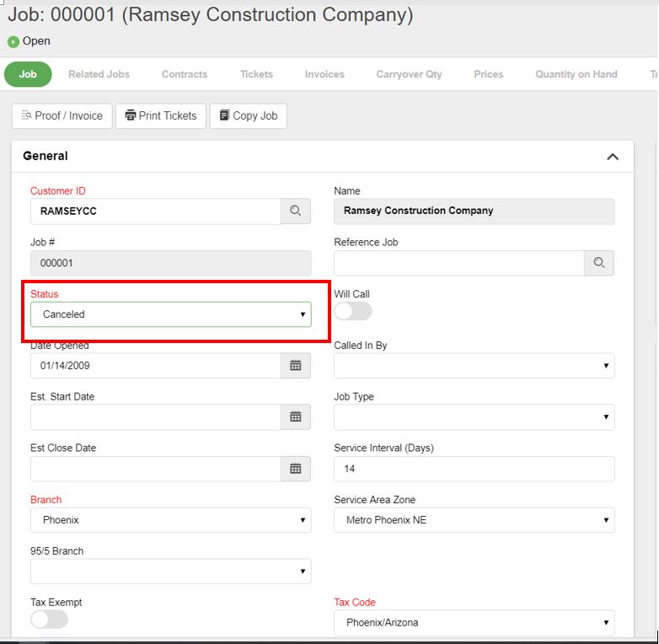659x644 pixels.
Task: Switch to the Quantity on Hand tab
Action: tap(576, 74)
